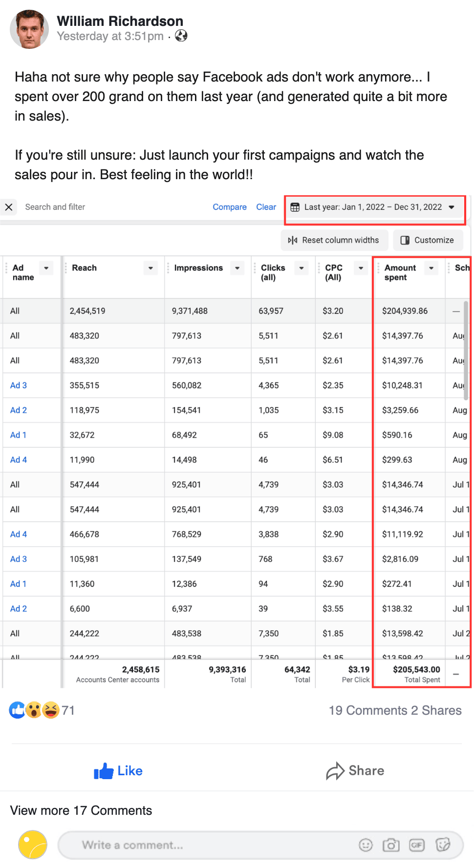Click the blue thumbs-up reaction icon
The width and height of the screenshot is (474, 868).
pyautogui.click(x=17, y=710)
